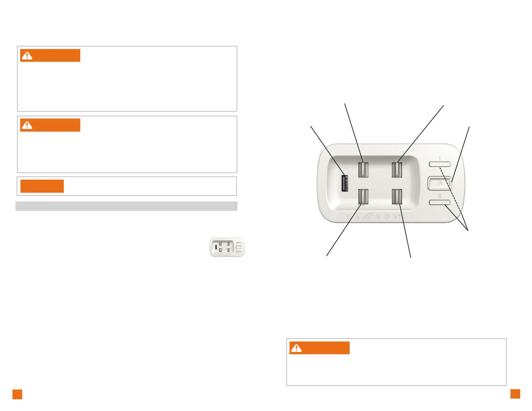This screenshot has height=411, width=532.
Task: Click the USB port on the control panel
Action: (345, 183)
